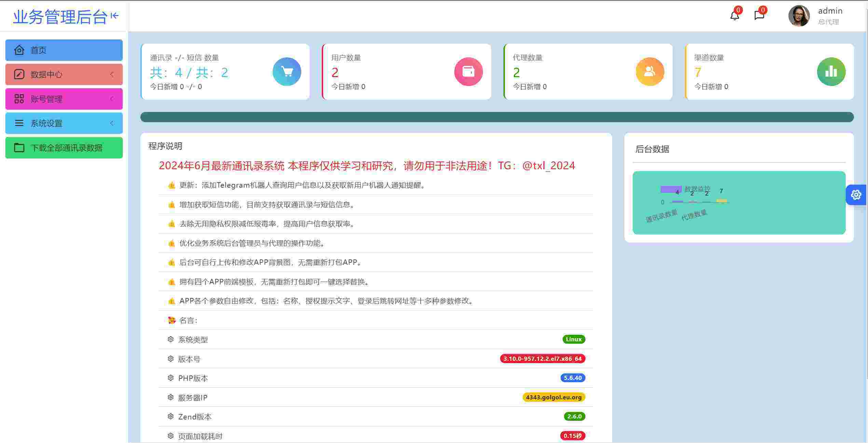This screenshot has width=868, height=443.
Task: Click the 程序说明 panel heading
Action: [165, 146]
